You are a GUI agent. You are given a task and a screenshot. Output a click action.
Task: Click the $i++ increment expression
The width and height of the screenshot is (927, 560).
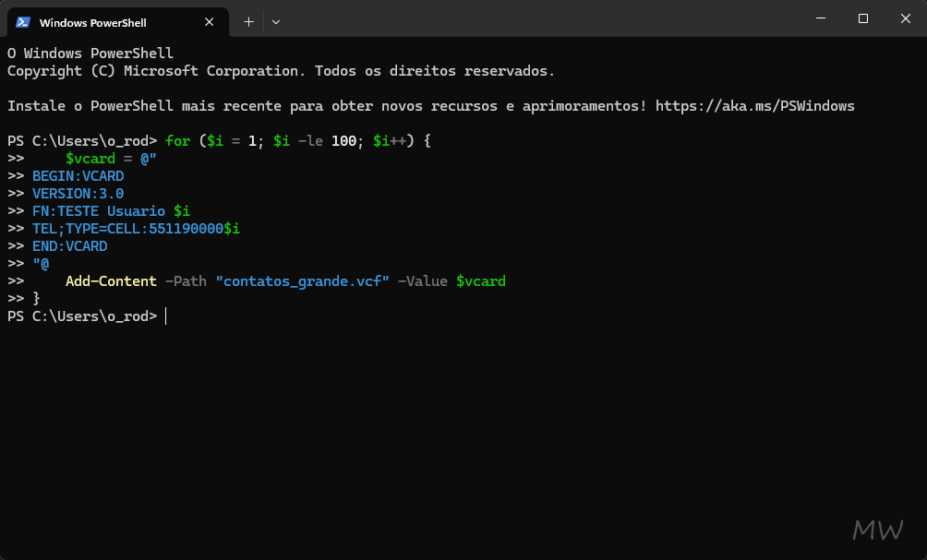click(390, 141)
